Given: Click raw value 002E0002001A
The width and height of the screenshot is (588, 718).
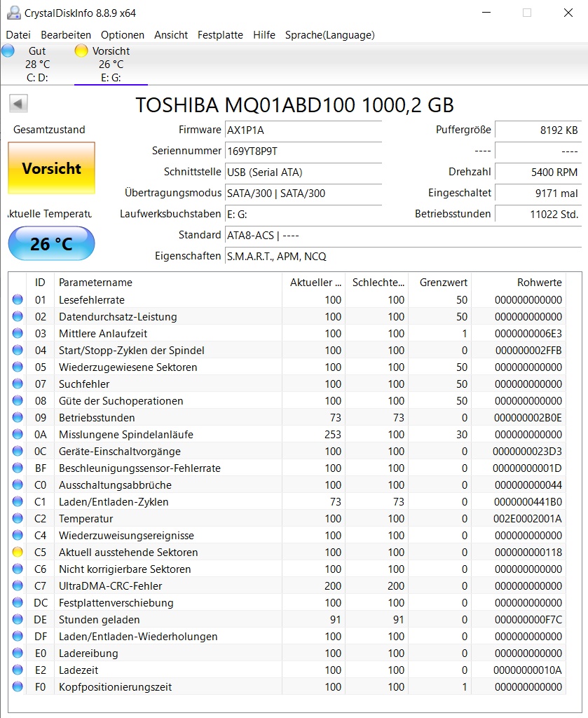Looking at the screenshot, I should 527,519.
